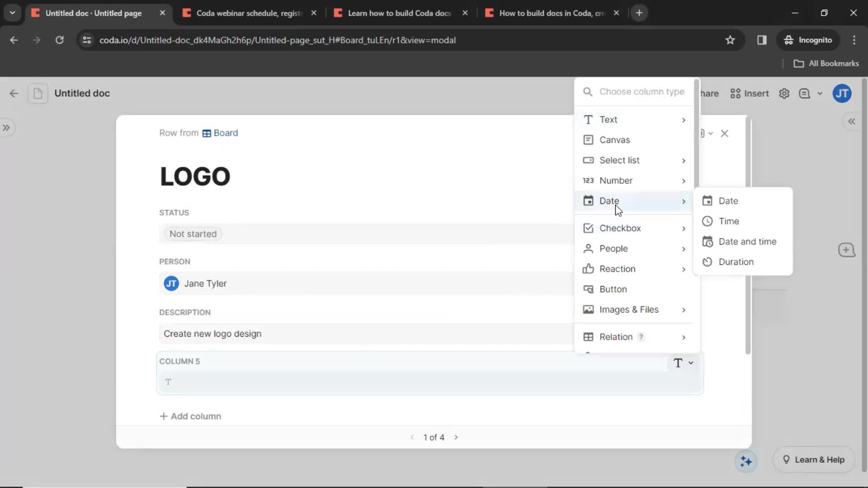This screenshot has height=488, width=868.
Task: Select the Reaction column type
Action: point(617,269)
